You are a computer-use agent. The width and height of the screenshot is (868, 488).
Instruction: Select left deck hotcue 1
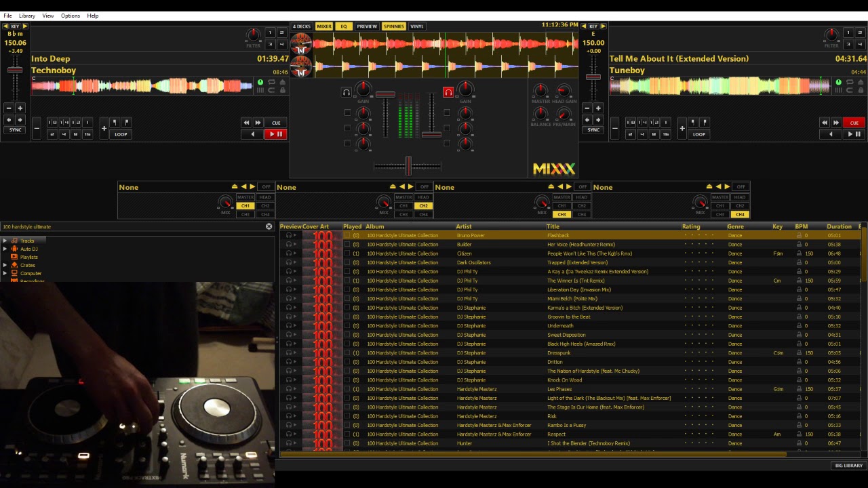tap(269, 32)
